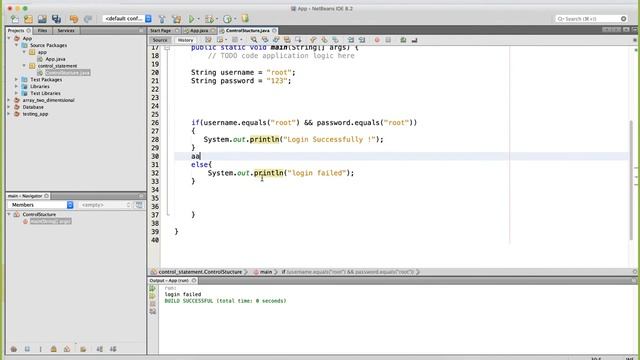Click the Profile Project clock icon
This screenshot has width=640, height=360.
coord(227,19)
